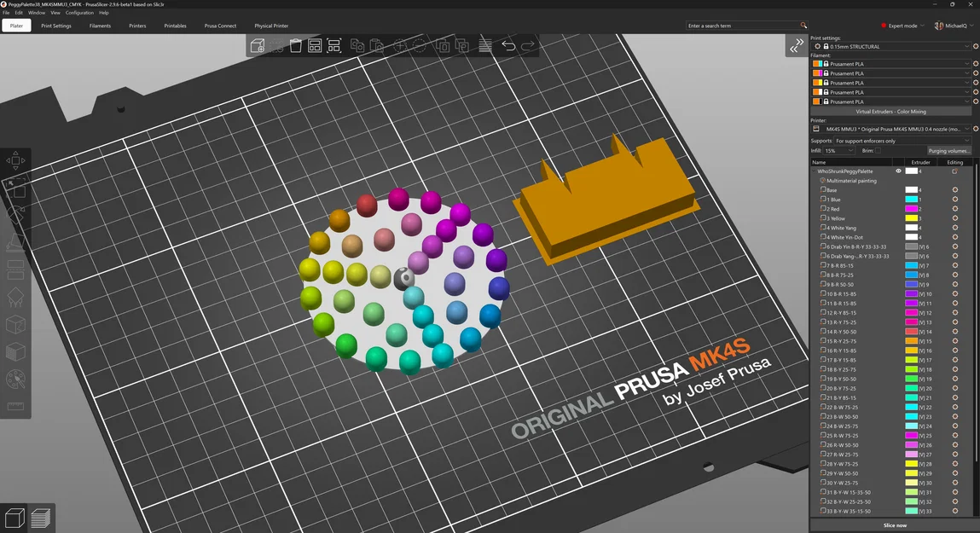Toggle the Brim checkbox
The width and height of the screenshot is (980, 533).
[878, 151]
